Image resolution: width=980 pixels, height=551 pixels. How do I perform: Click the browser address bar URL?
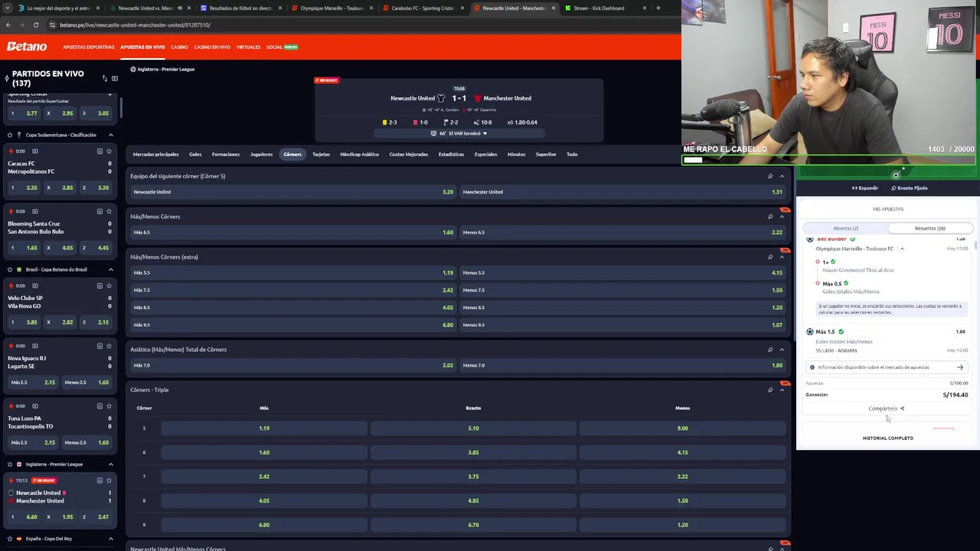135,24
